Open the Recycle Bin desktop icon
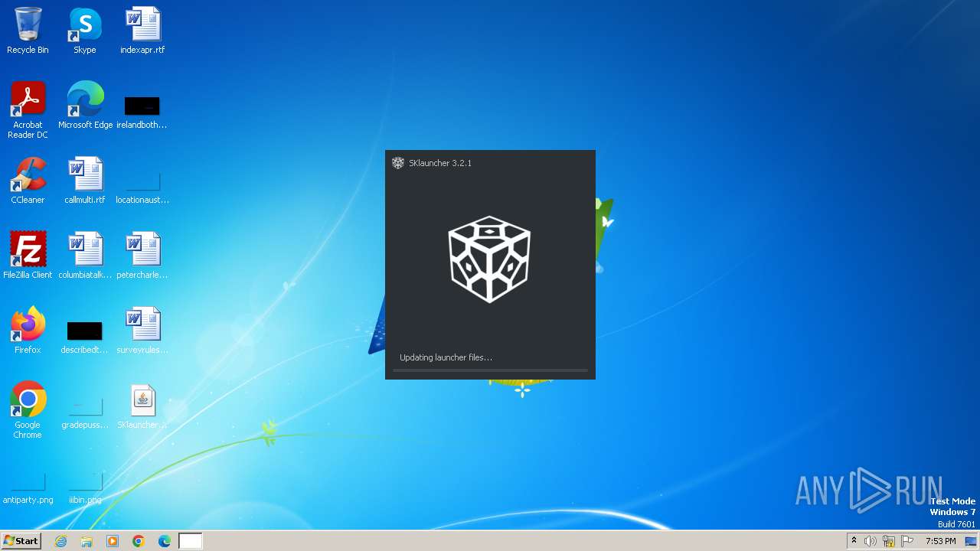The width and height of the screenshot is (980, 551). [x=28, y=31]
